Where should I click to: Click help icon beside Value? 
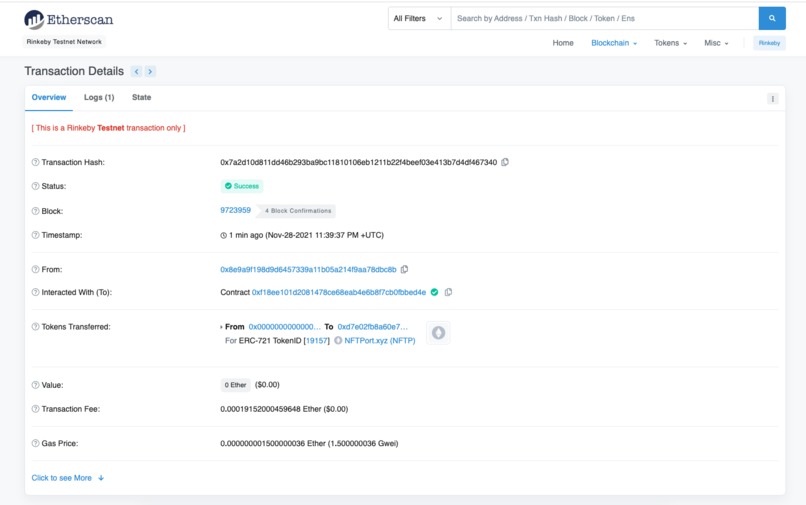coord(35,385)
